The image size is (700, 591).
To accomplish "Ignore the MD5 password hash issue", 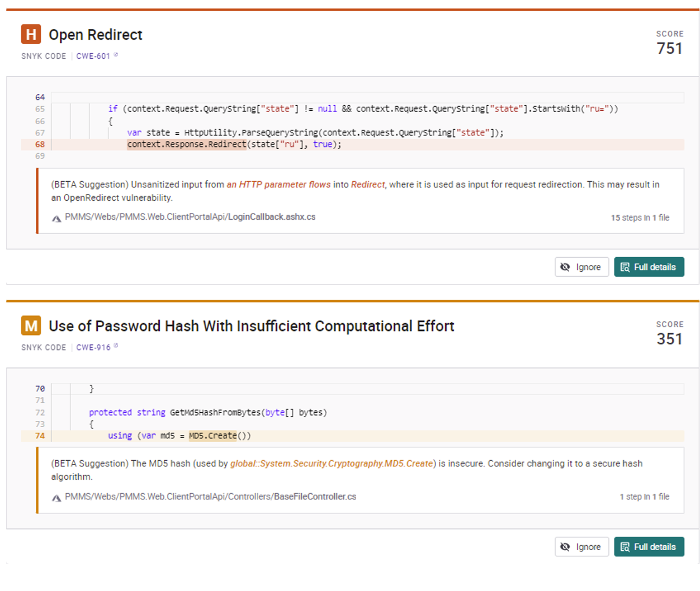I will [x=581, y=547].
